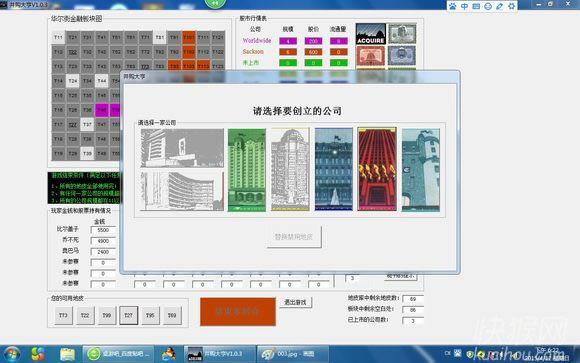Viewport: 580px width, 363px height.
Task: Pick the blue building with flag image
Action: tap(334, 169)
